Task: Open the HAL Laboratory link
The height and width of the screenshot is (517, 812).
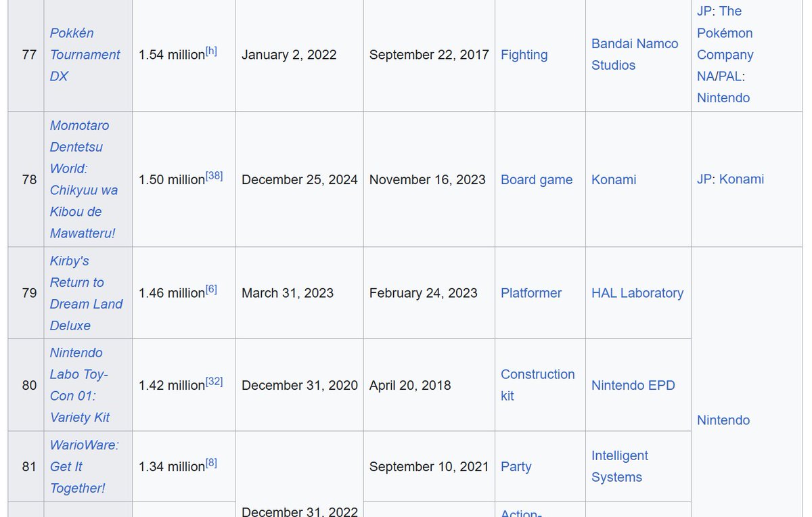Action: click(637, 293)
